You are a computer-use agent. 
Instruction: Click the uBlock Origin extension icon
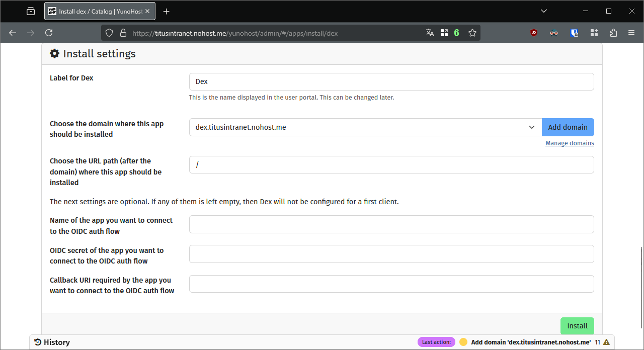534,33
